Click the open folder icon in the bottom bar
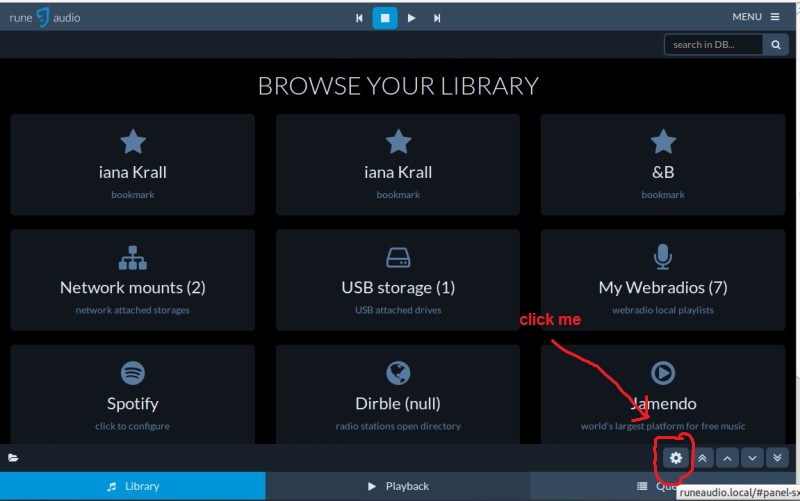 coord(13,458)
